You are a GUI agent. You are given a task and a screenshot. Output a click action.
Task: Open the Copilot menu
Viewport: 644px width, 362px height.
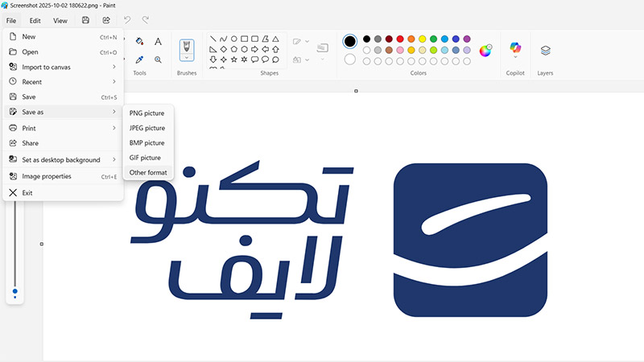coord(515,50)
